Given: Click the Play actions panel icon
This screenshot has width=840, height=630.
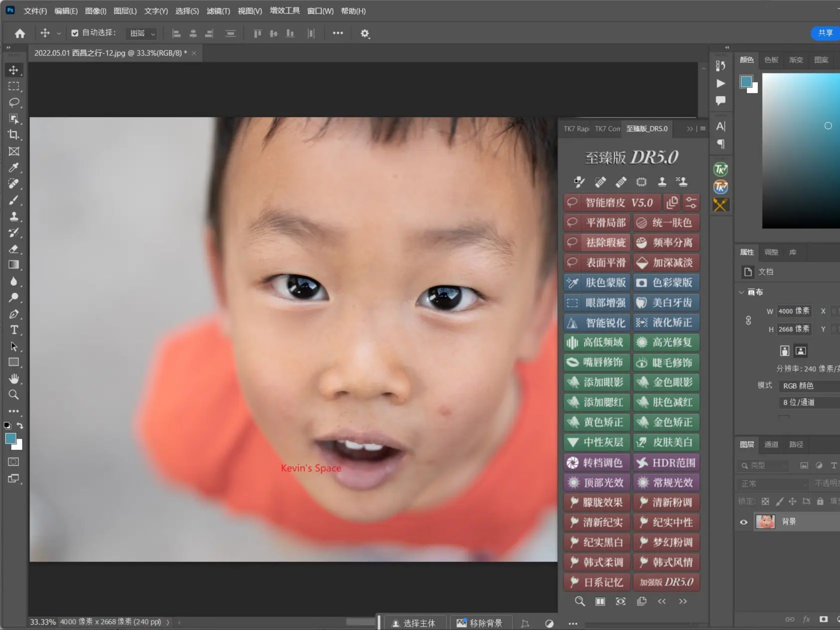Looking at the screenshot, I should pos(720,83).
